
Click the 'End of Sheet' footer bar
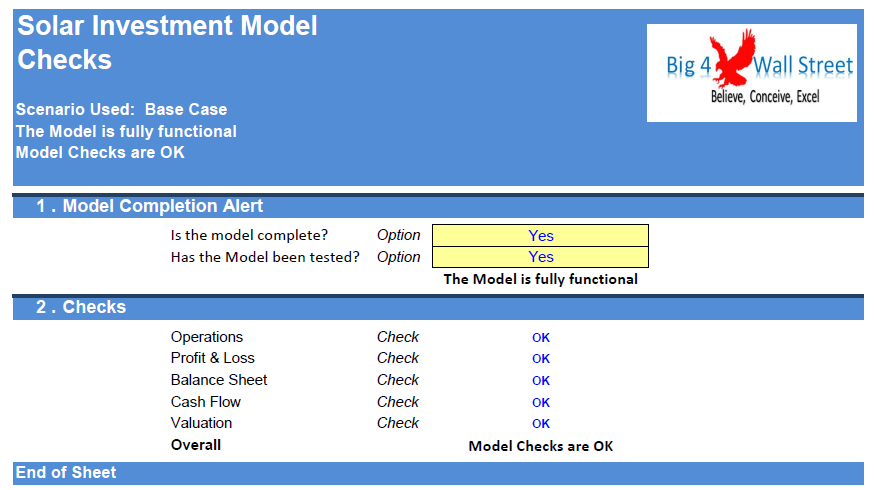[x=66, y=472]
